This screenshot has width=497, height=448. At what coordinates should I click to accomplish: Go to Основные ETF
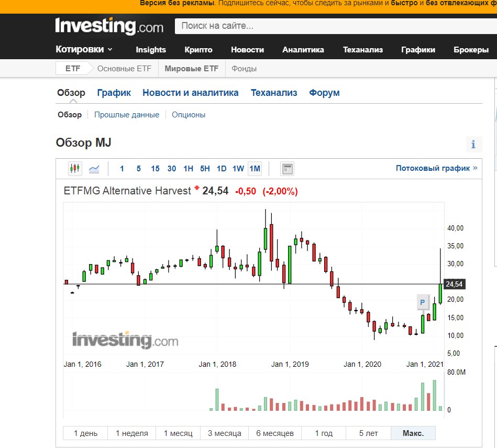point(124,69)
